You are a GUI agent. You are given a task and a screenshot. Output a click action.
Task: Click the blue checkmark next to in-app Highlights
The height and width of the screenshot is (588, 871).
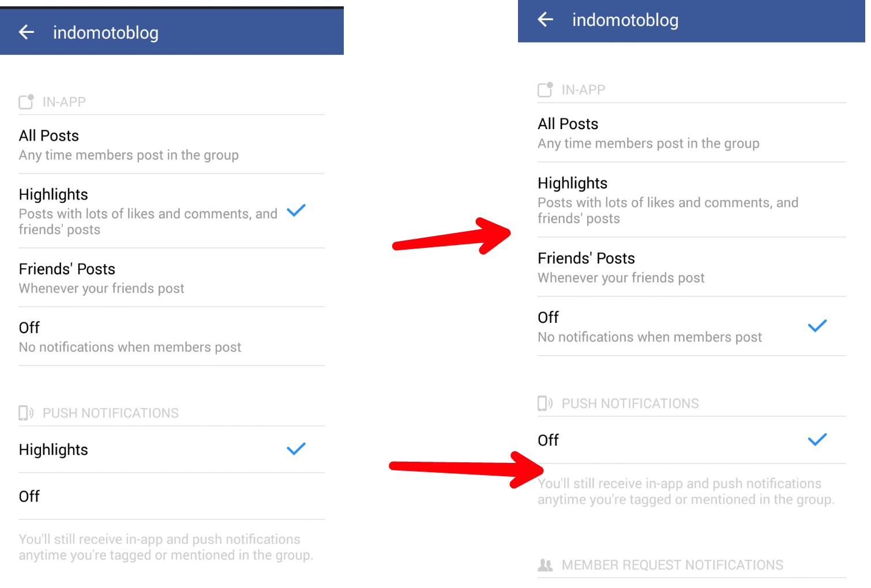[x=296, y=210]
